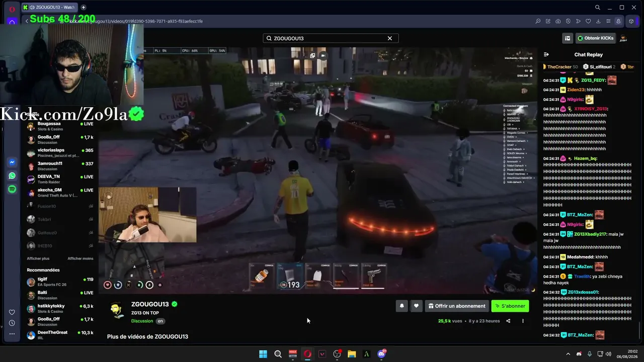Toggle stream notifications bell
The image size is (644, 362).
[x=401, y=306]
